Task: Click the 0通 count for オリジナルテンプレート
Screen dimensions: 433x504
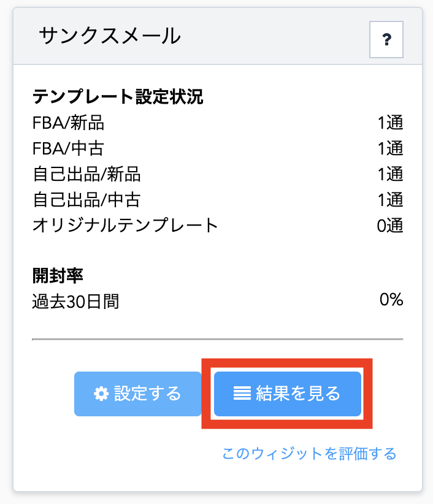Action: click(390, 225)
